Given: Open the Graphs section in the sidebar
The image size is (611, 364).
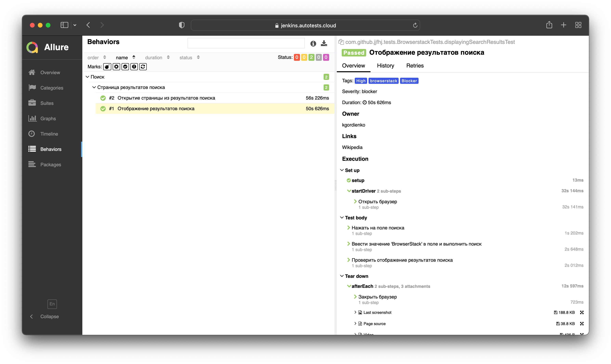Looking at the screenshot, I should coord(48,118).
